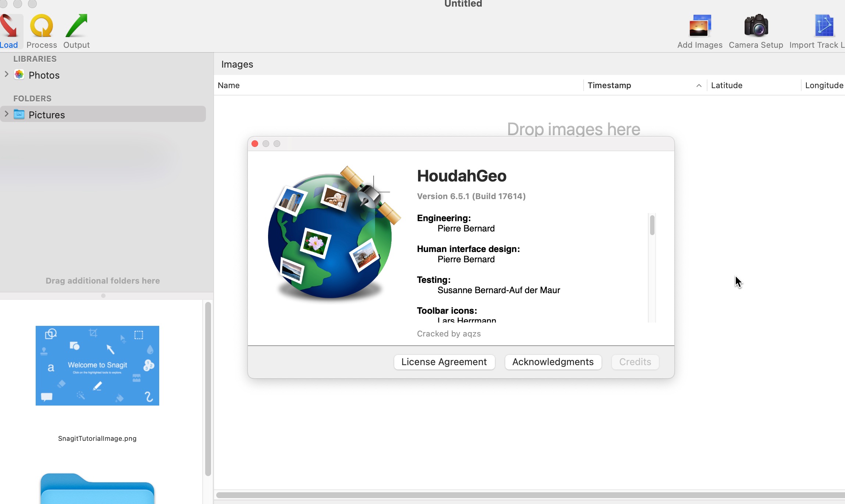Select the Pictures folder row
The width and height of the screenshot is (845, 504).
tap(103, 114)
